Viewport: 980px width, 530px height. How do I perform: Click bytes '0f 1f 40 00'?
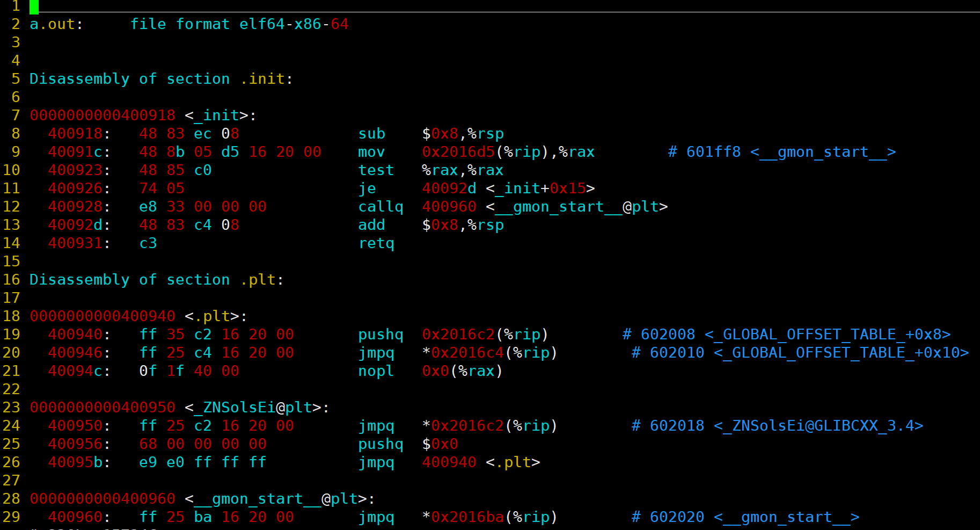pos(189,371)
